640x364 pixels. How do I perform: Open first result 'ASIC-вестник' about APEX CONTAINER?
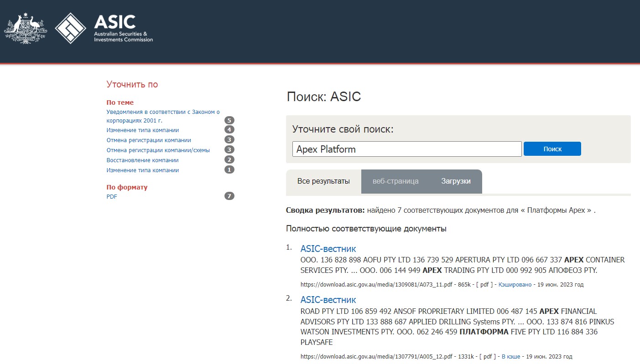click(328, 249)
